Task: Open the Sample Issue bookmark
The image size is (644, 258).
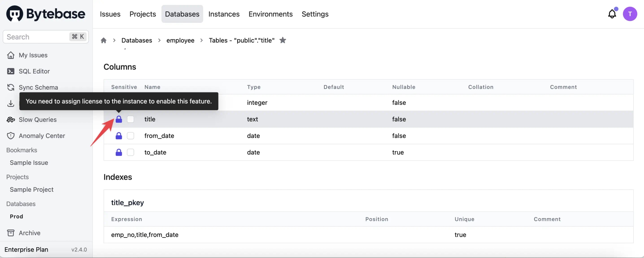Action: pos(29,163)
